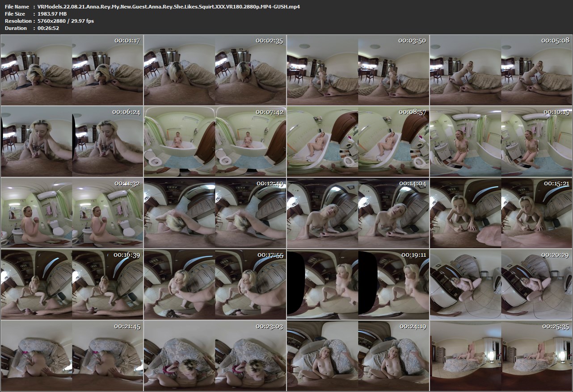Pick the 00:11:32 thumbnail
Screen dimensions: 573x392
pyautogui.click(x=72, y=213)
